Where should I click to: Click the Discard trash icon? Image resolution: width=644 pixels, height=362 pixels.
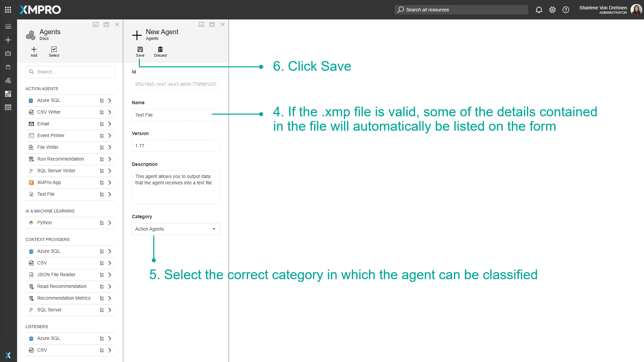click(160, 50)
